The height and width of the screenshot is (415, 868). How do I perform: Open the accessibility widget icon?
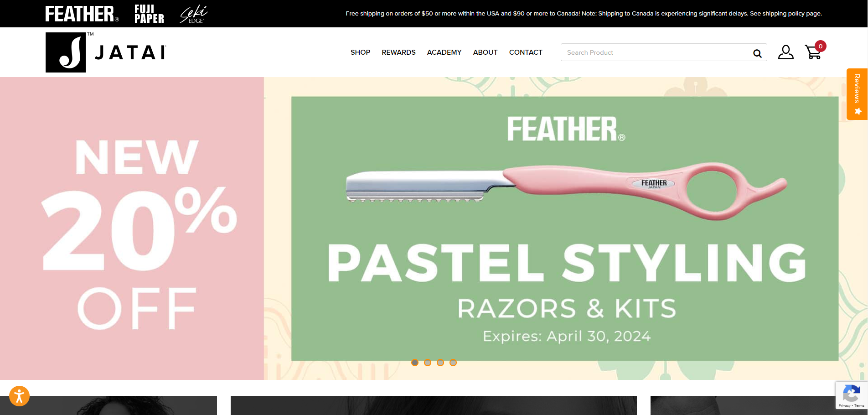click(x=19, y=396)
